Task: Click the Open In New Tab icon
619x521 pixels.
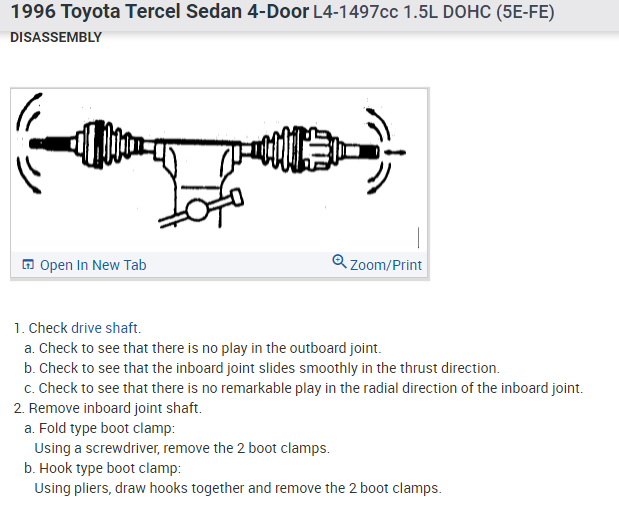Action: pos(28,265)
